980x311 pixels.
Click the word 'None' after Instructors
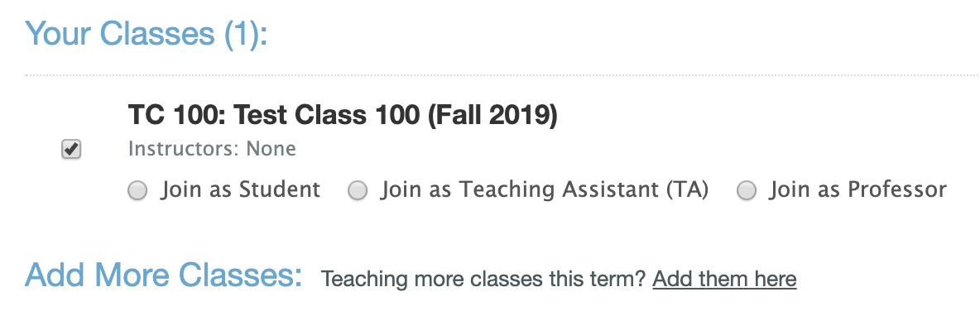pos(271,149)
